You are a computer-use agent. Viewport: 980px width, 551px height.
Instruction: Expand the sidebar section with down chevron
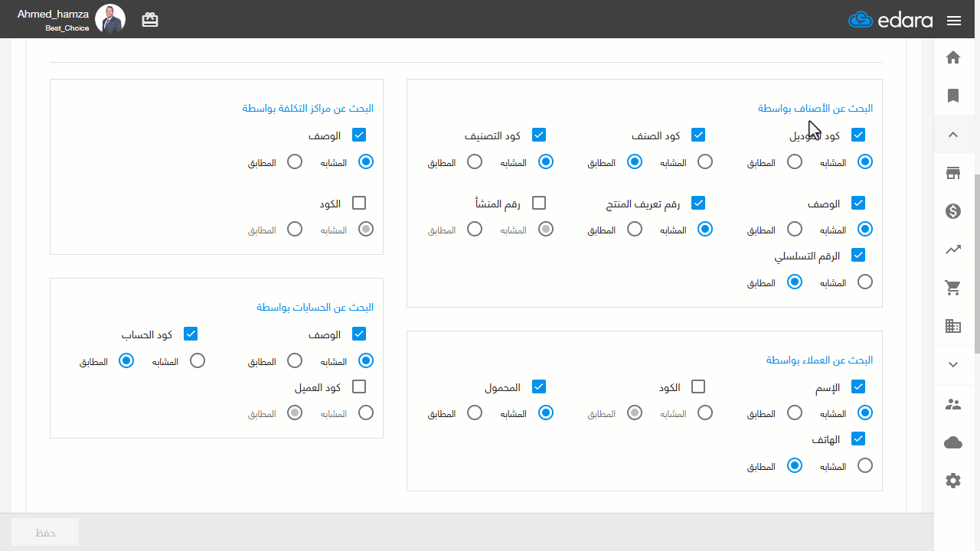click(953, 365)
